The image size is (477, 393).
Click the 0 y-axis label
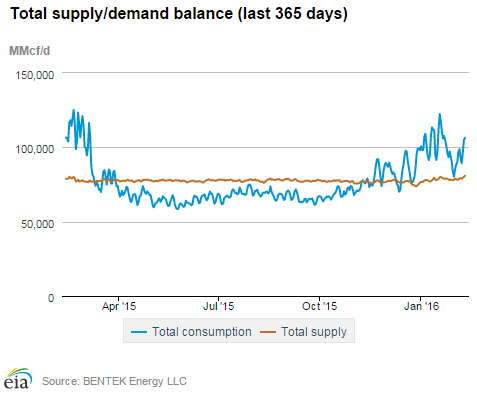(51, 298)
